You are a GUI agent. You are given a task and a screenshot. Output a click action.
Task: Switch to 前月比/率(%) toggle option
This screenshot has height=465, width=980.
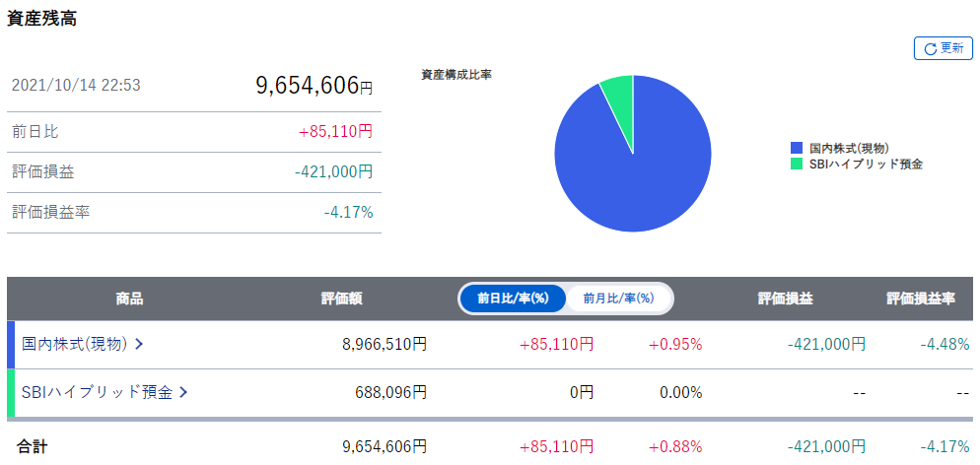619,298
